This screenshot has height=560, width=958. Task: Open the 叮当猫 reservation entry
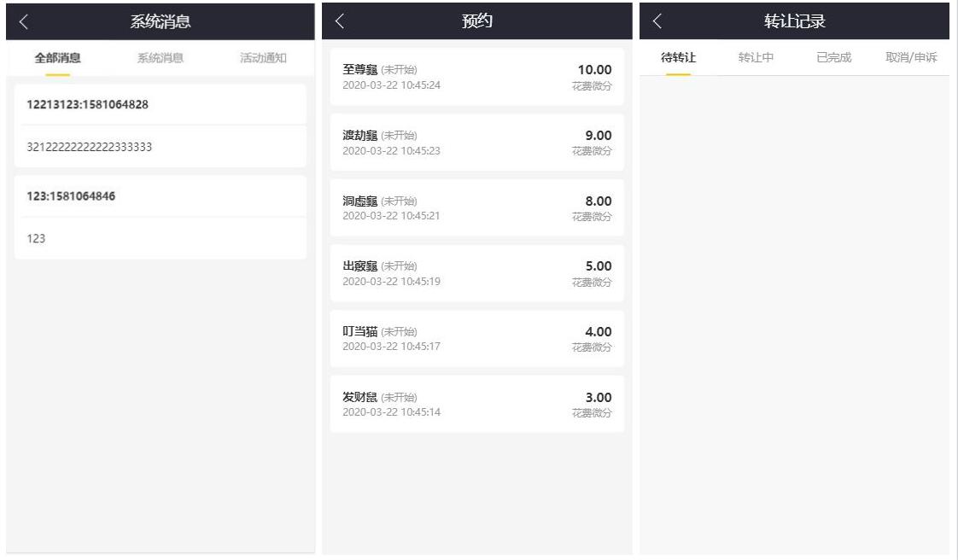click(x=477, y=338)
